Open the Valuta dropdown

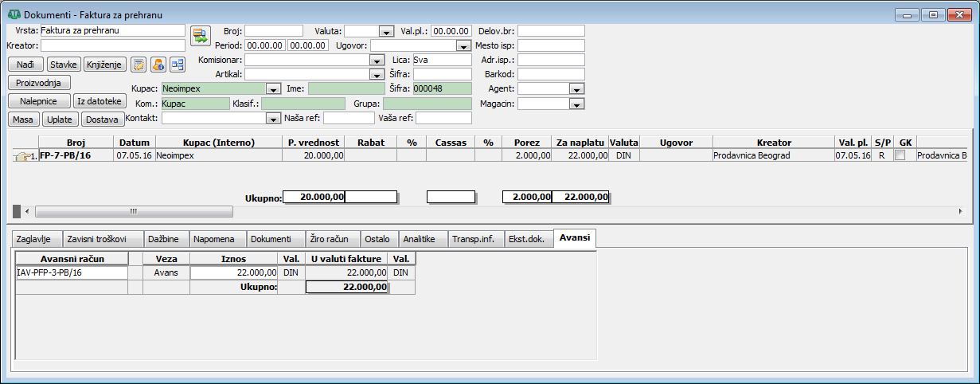tap(387, 31)
